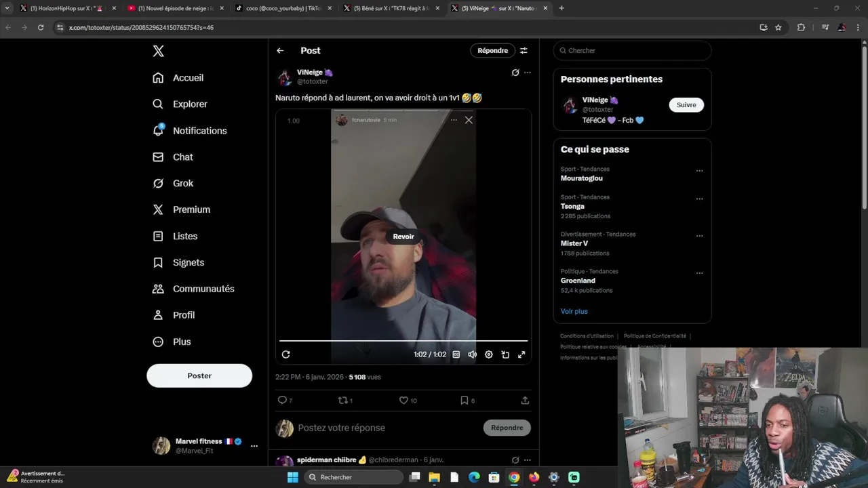Open the Explorer search page
Screen dimensions: 868x488
[180, 104]
